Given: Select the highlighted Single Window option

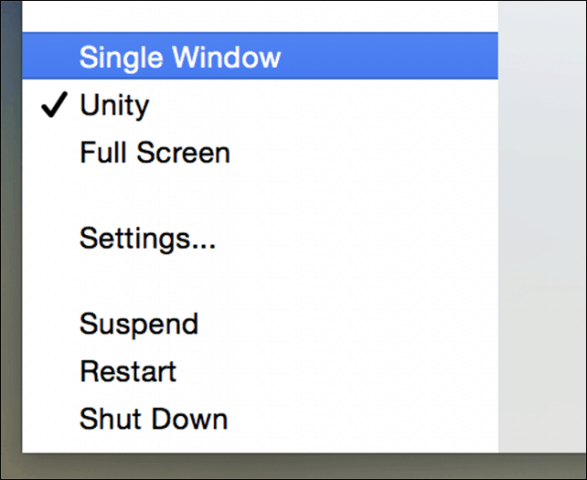Looking at the screenshot, I should point(260,56).
